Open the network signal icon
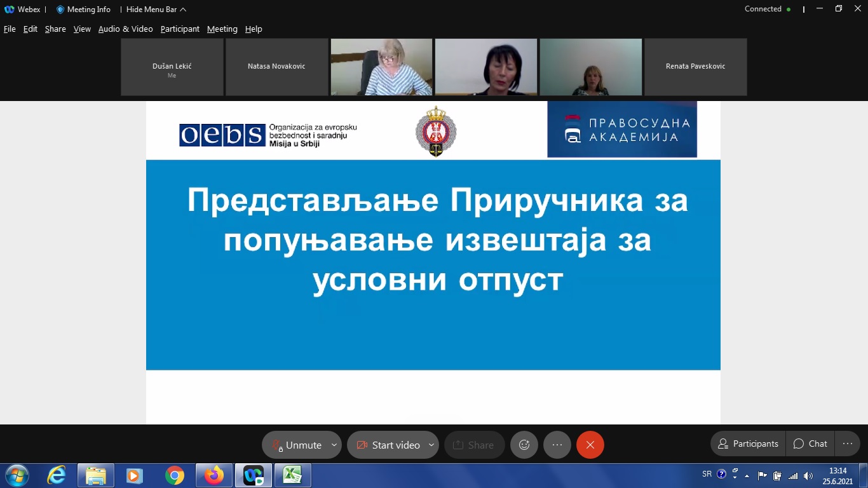Viewport: 868px width, 488px height. (792, 475)
